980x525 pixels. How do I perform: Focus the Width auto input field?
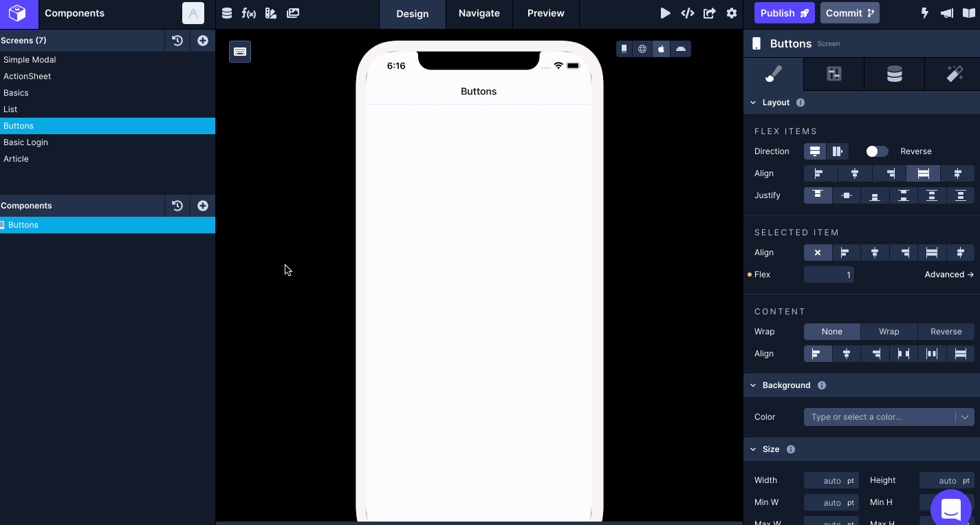click(824, 481)
